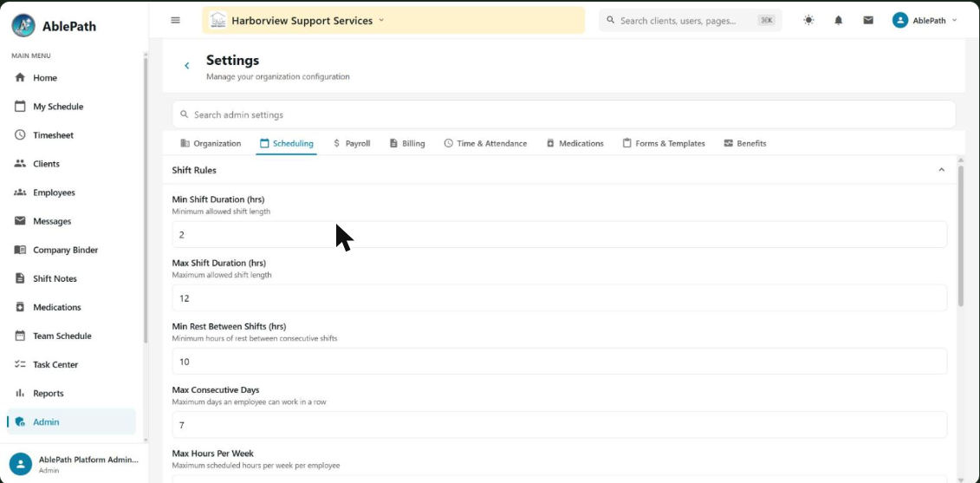Open My Schedule in main menu

[x=71, y=107]
